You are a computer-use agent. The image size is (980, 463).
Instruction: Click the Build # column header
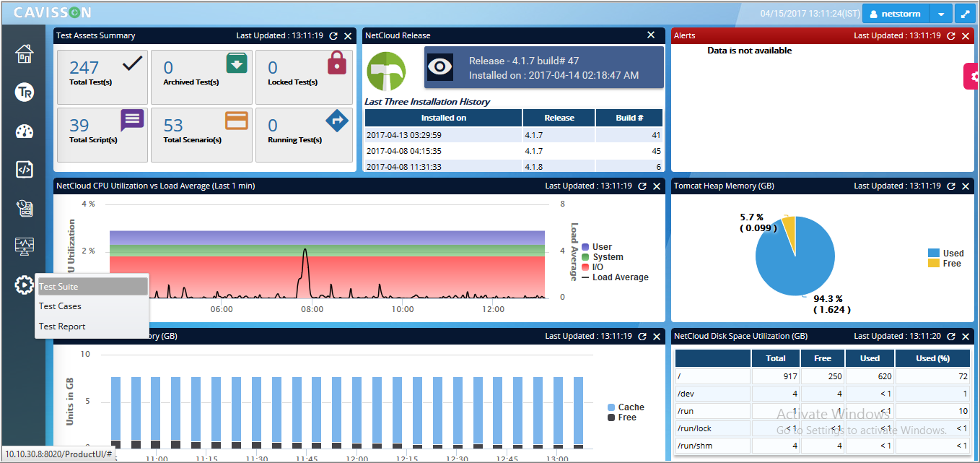tap(629, 118)
